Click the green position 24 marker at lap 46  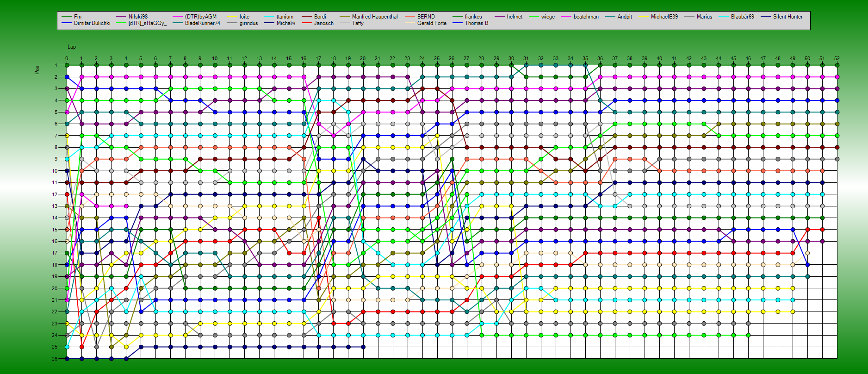[748, 335]
